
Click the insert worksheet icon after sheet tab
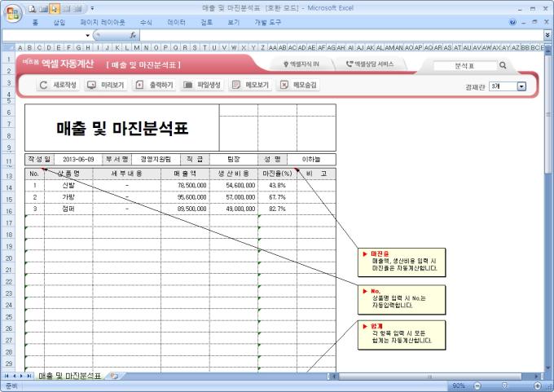pos(114,376)
